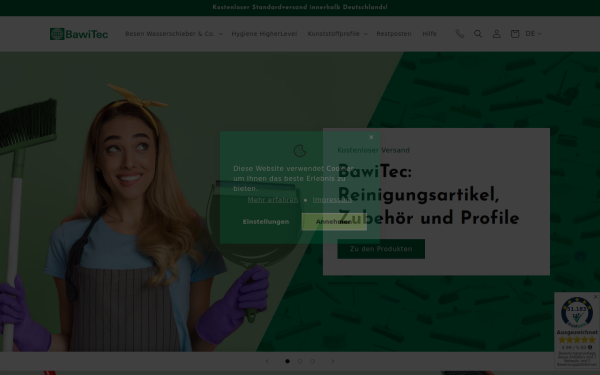Image resolution: width=600 pixels, height=375 pixels.
Task: Open the phone contact icon
Action: click(460, 34)
